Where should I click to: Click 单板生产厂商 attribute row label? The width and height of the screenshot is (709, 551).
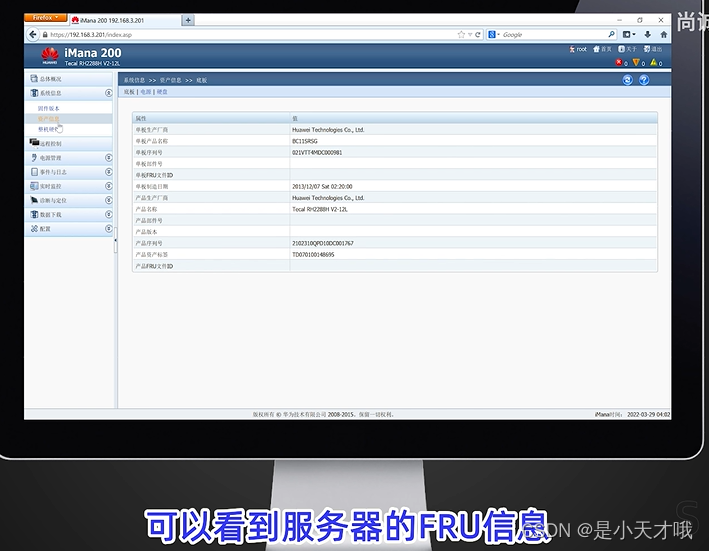(151, 130)
